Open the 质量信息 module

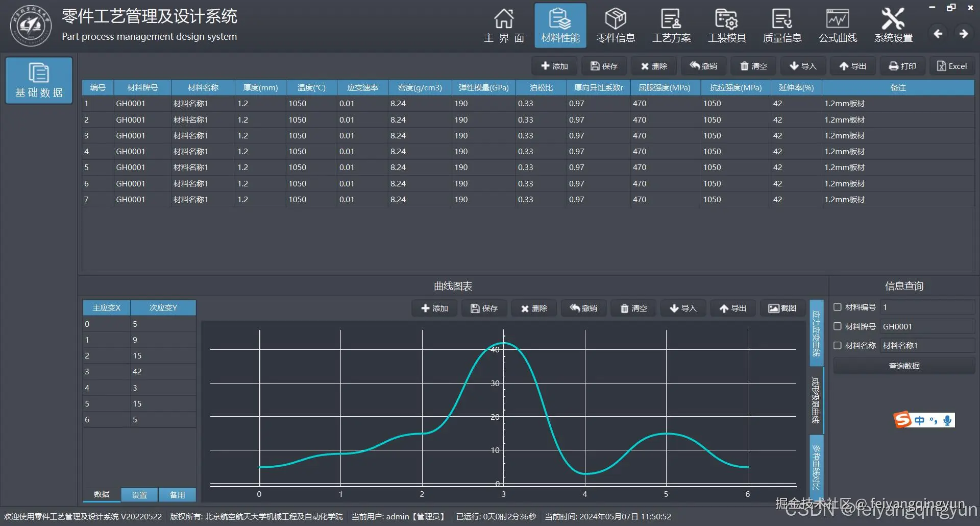pyautogui.click(x=782, y=26)
